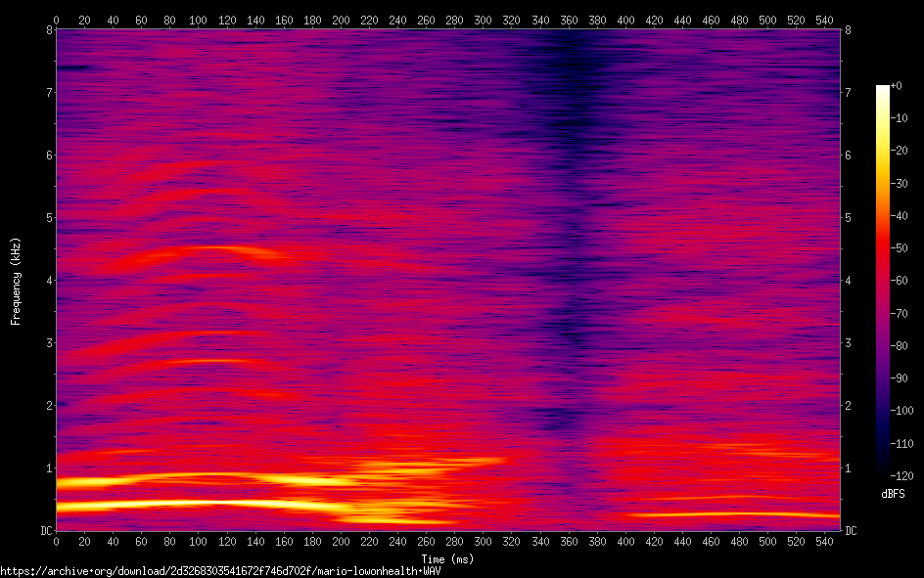Click the DC label on left axis
Viewport: 924px width, 578px height.
click(45, 531)
